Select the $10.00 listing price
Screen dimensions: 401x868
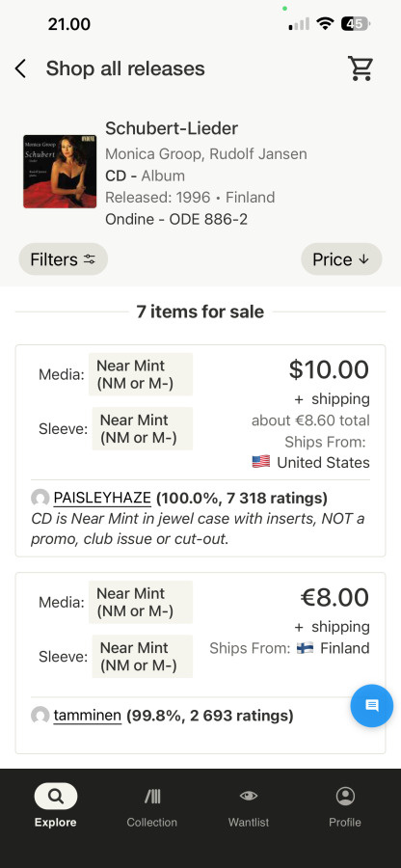[x=329, y=369]
